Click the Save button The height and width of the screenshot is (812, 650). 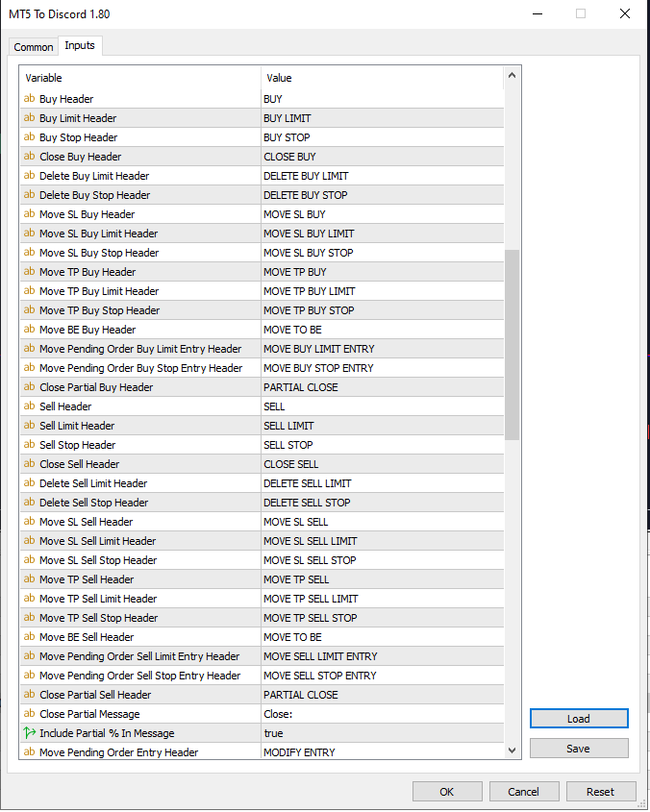tap(579, 749)
